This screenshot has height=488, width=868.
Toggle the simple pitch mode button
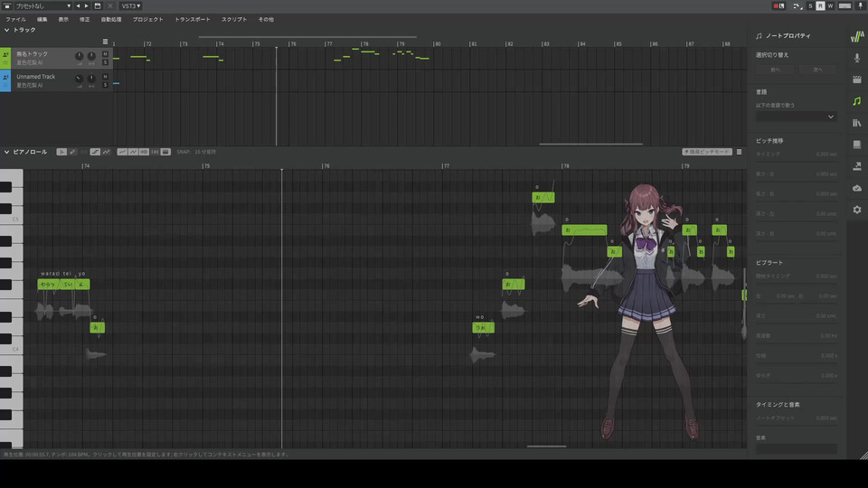click(707, 152)
